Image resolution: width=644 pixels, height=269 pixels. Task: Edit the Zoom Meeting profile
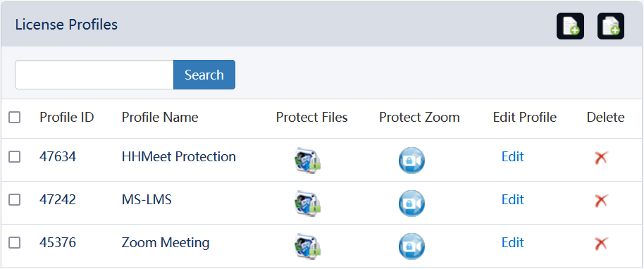pos(512,243)
